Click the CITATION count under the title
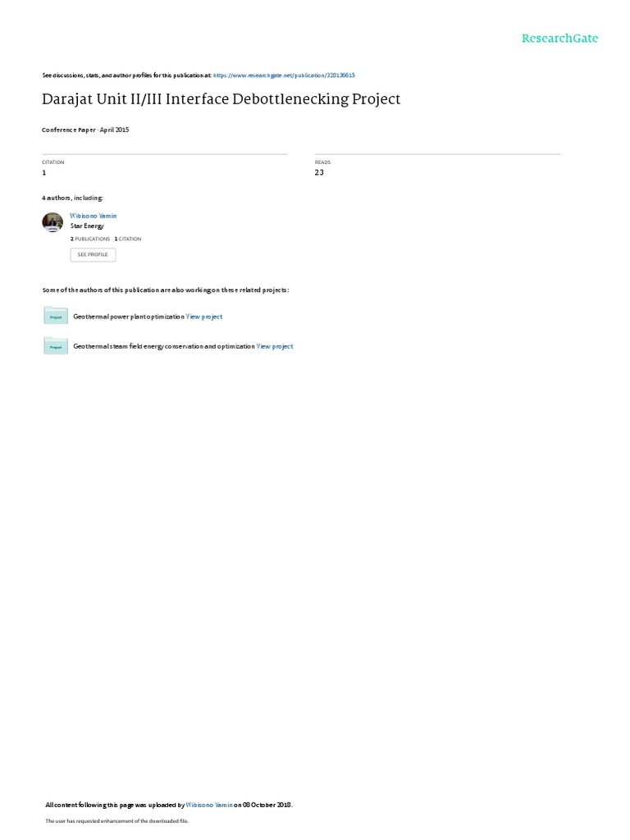Viewport: 630px width, 840px height. point(44,172)
